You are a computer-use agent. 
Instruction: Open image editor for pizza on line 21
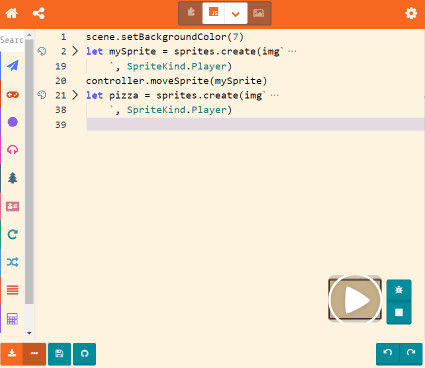click(42, 95)
